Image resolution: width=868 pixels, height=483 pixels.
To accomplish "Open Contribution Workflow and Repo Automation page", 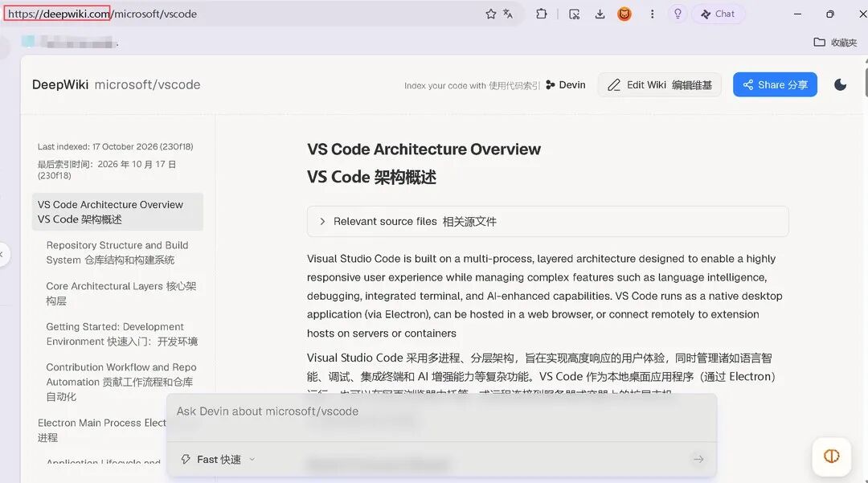I will point(121,382).
